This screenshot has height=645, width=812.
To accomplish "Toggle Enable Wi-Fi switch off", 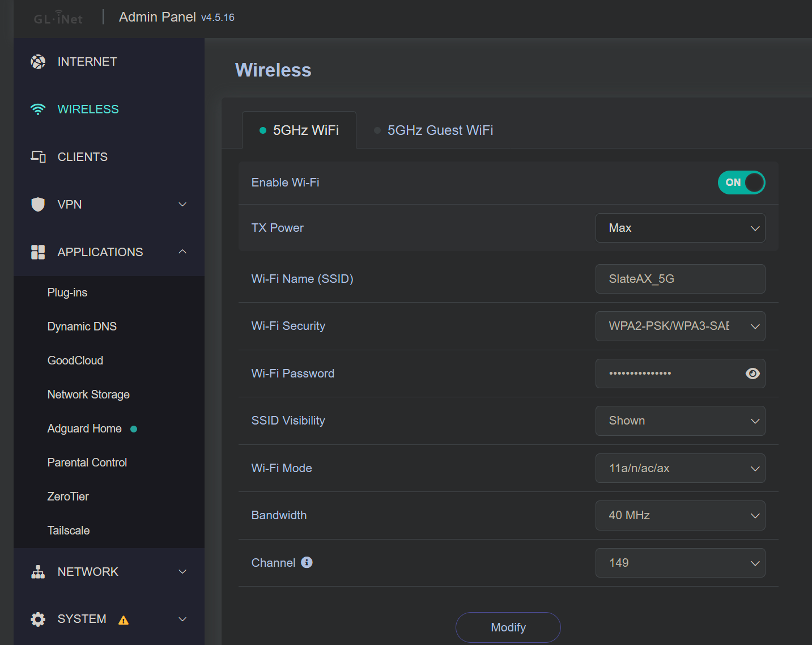I will [x=741, y=183].
